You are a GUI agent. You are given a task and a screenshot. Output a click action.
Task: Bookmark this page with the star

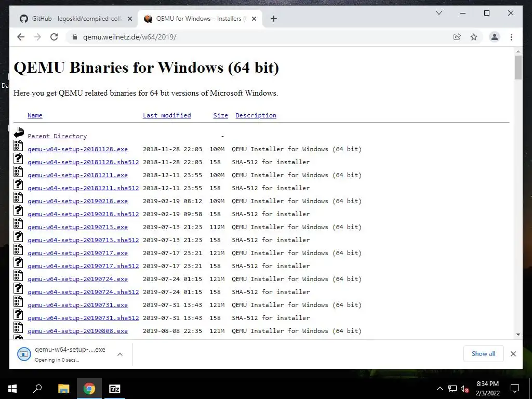474,37
